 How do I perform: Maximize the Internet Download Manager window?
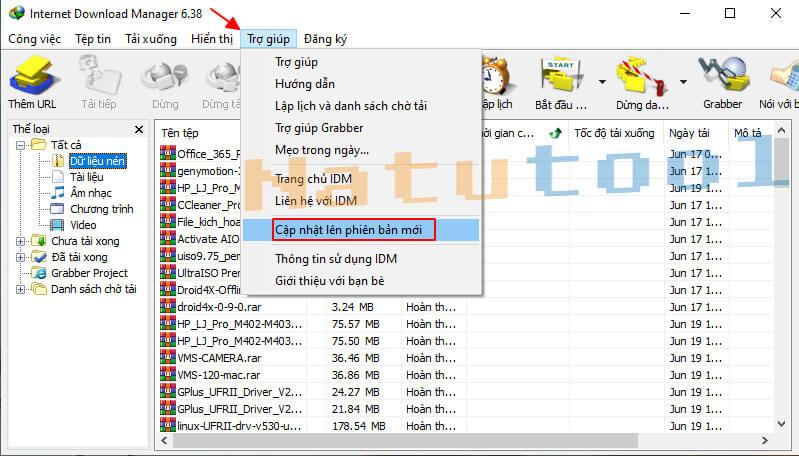pyautogui.click(x=730, y=13)
